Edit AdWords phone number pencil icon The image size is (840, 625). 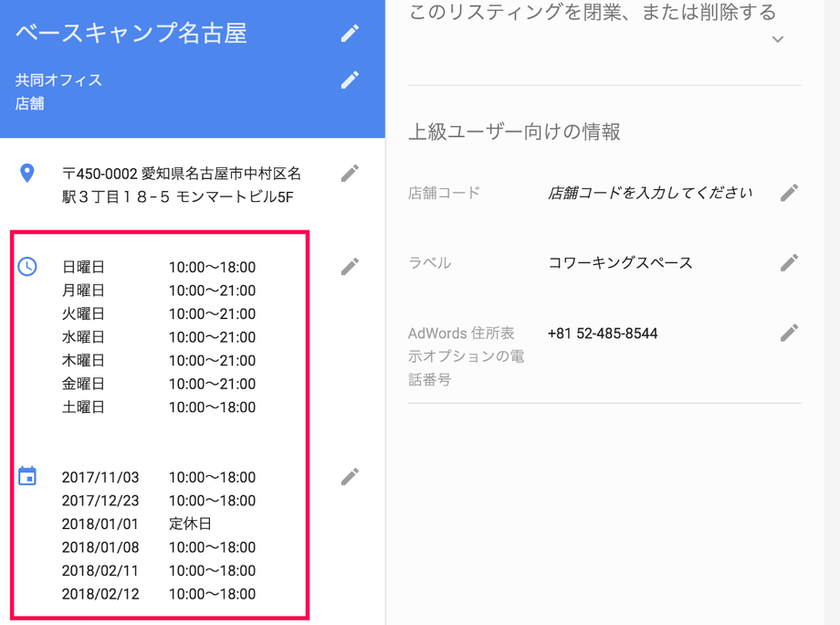tap(790, 334)
